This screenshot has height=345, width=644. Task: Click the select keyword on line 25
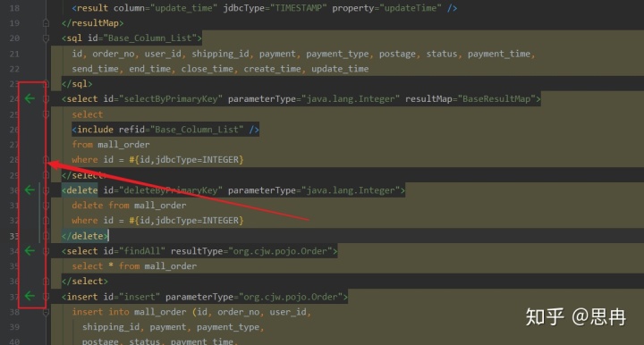coord(88,114)
